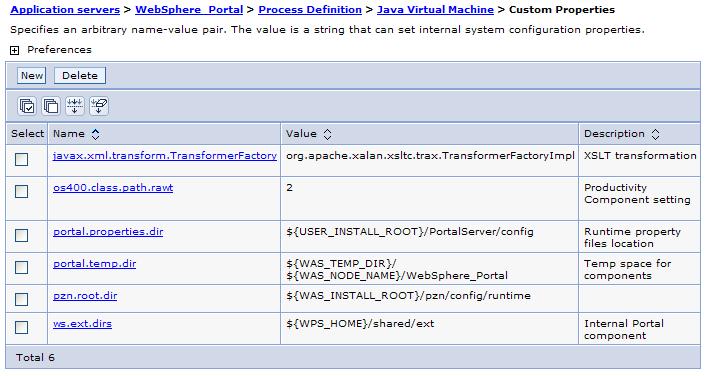Go to Application servers breadcrumb

[65, 9]
